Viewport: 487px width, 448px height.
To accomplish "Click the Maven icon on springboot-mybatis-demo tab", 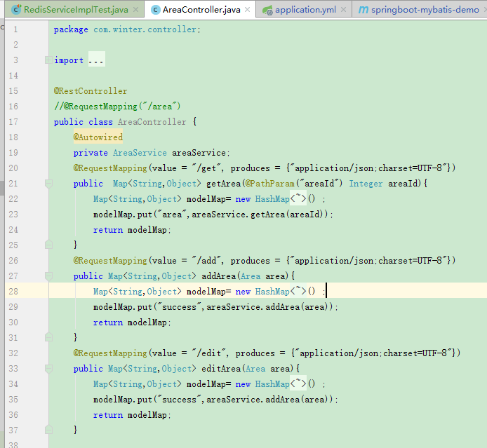I will [x=363, y=10].
